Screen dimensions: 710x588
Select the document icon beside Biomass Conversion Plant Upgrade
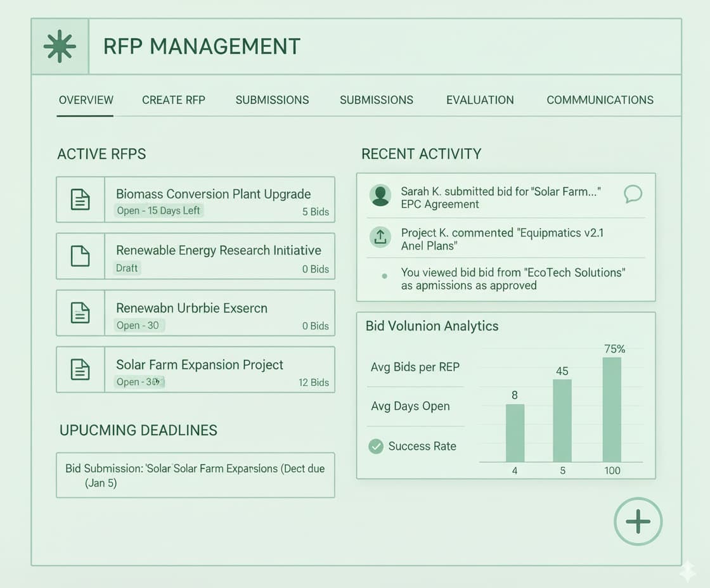pyautogui.click(x=81, y=199)
